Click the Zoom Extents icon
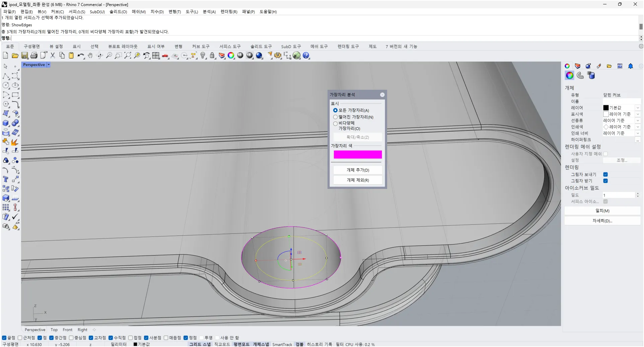Image resolution: width=644 pixels, height=347 pixels. (128, 56)
